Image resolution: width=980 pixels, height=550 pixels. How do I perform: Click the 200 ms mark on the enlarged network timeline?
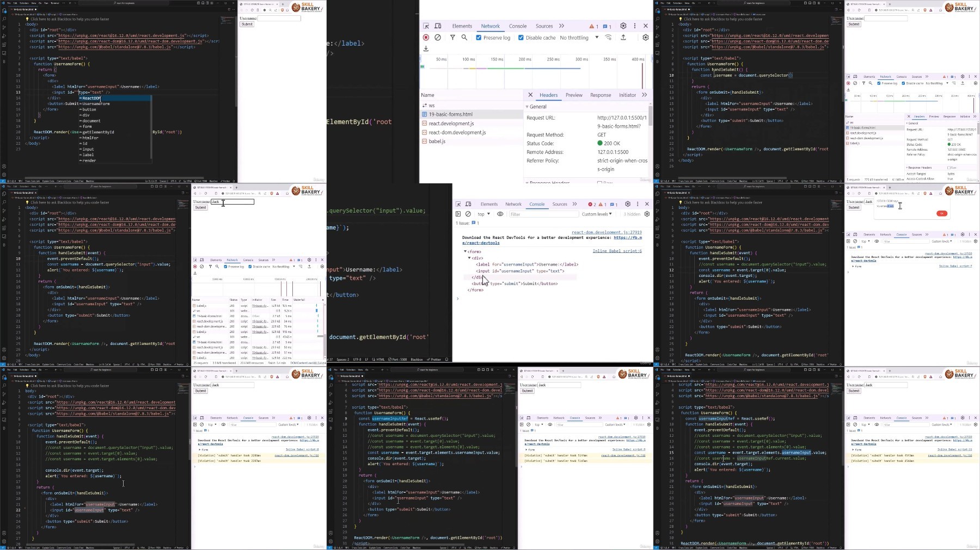(x=525, y=59)
